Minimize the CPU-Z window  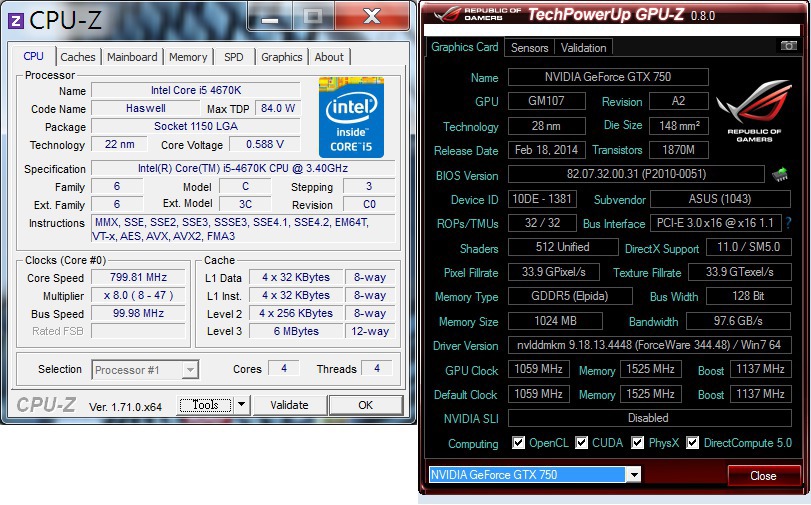pyautogui.click(x=270, y=17)
